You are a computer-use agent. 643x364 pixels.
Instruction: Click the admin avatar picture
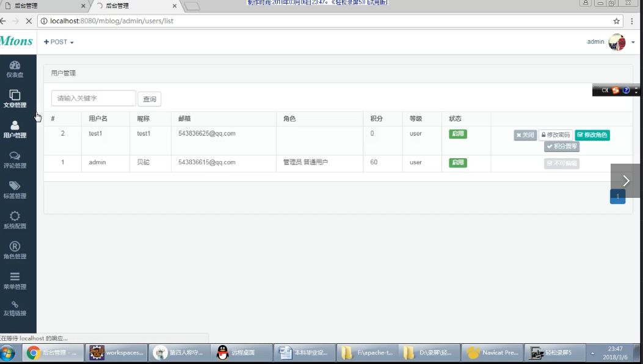coord(617,42)
